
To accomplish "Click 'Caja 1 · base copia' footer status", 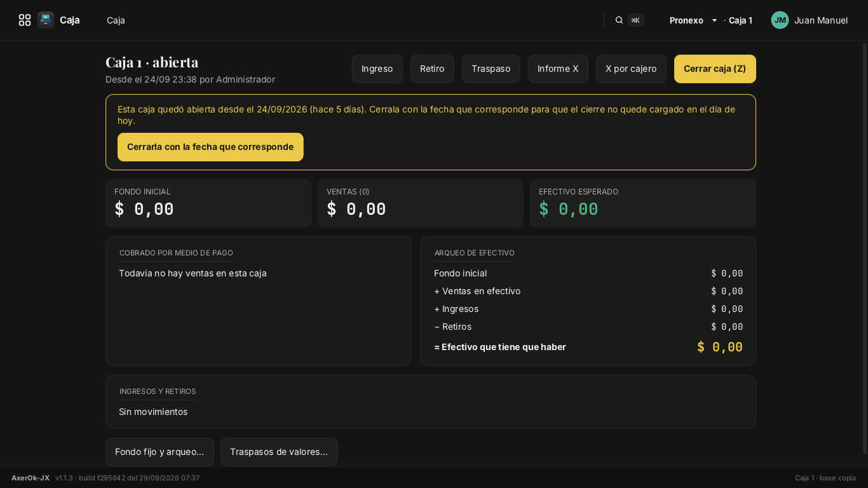I will click(825, 478).
